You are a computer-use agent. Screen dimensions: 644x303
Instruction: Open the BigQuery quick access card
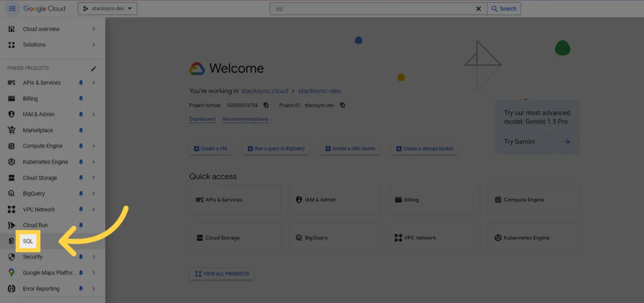tap(335, 238)
